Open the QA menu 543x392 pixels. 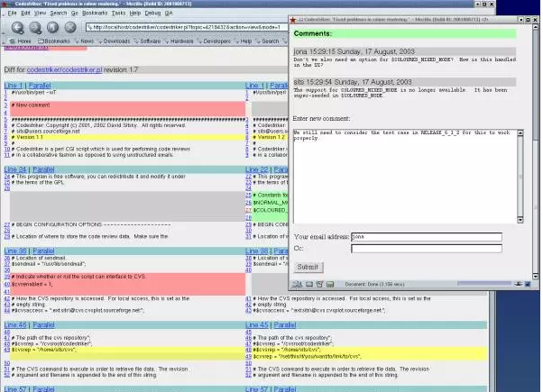pos(169,13)
